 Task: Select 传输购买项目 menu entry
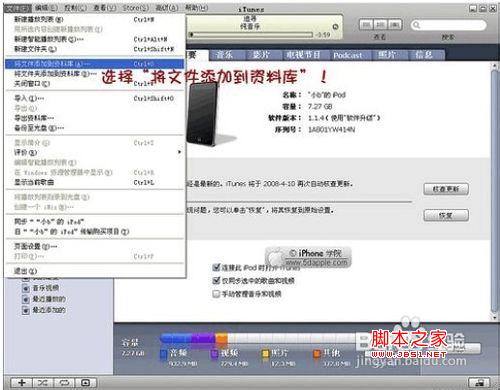(x=95, y=232)
